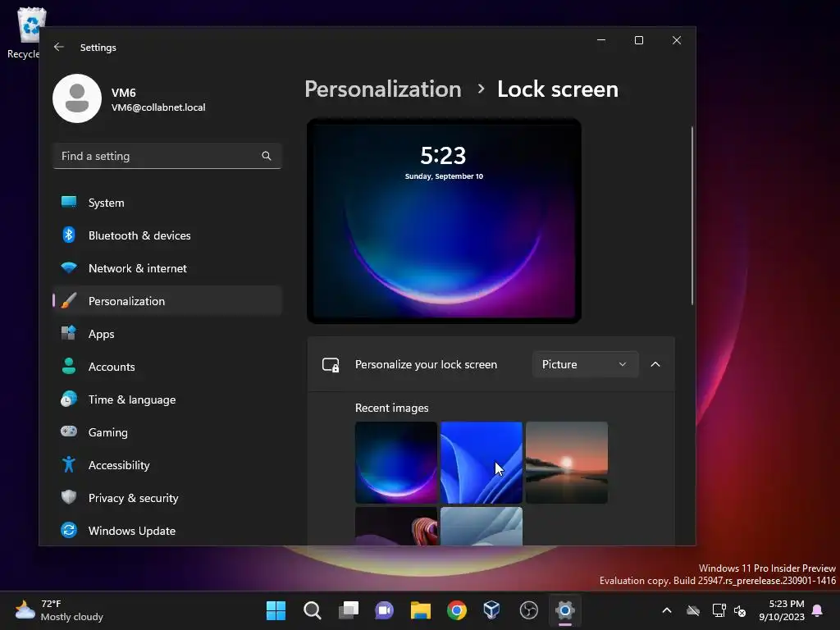Open the Picture dropdown for lock screen
Screen dimensions: 840x630
click(x=585, y=364)
